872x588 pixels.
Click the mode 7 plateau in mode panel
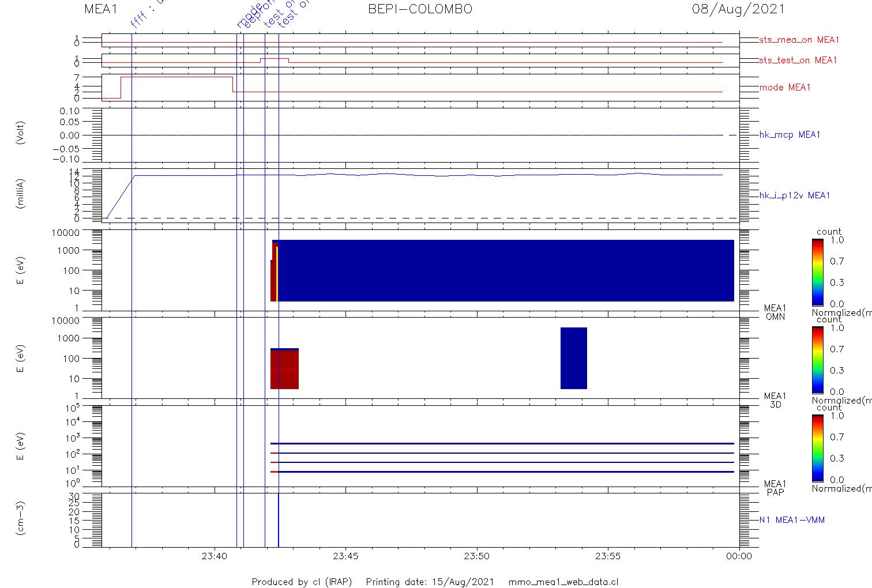click(176, 77)
